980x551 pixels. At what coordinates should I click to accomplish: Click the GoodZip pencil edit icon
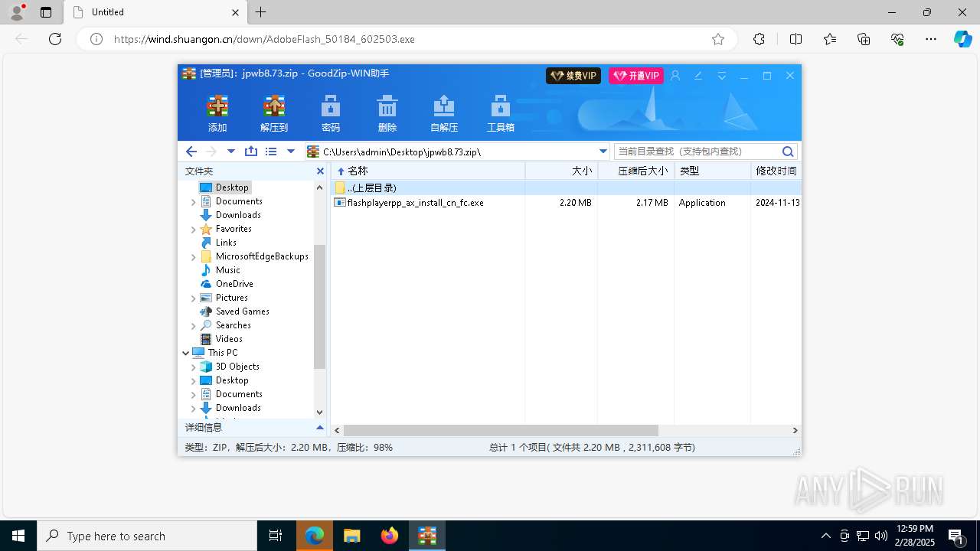(x=698, y=76)
